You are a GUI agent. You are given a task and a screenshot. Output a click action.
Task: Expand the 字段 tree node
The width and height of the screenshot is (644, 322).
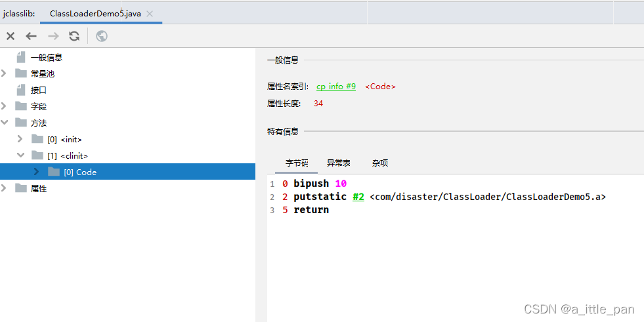tap(4, 106)
